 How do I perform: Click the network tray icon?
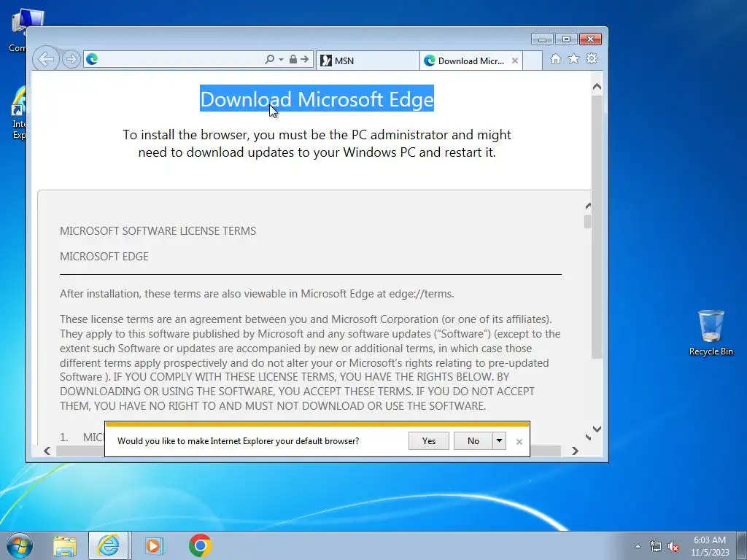click(656, 546)
